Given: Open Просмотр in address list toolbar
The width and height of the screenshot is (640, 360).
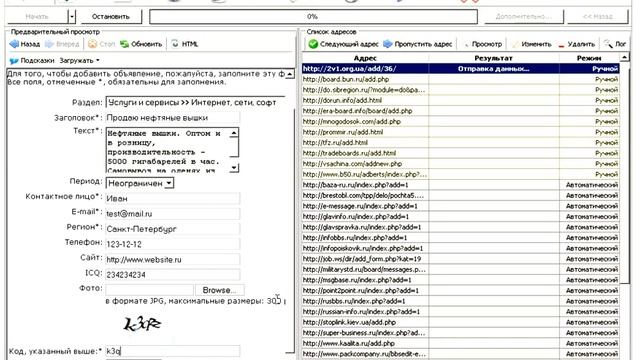Looking at the screenshot, I should click(x=483, y=44).
